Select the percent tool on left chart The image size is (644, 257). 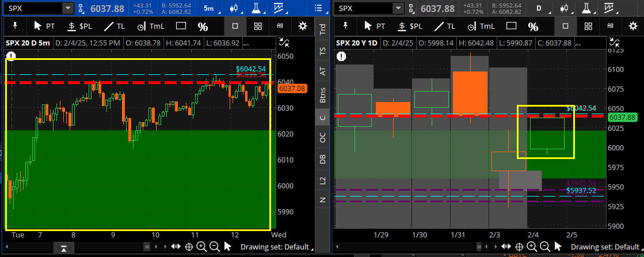(x=203, y=27)
